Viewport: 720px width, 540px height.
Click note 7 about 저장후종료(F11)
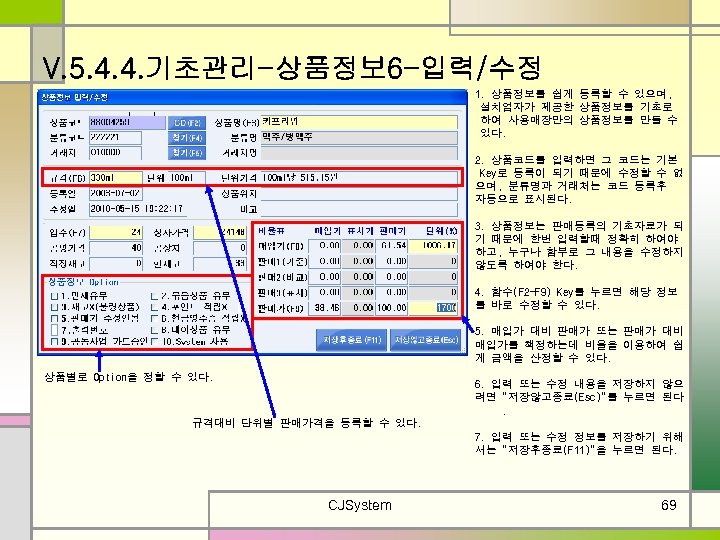click(x=579, y=443)
